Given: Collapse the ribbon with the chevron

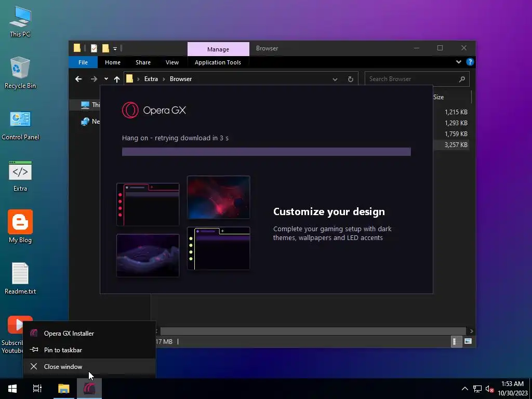Looking at the screenshot, I should click(x=459, y=62).
